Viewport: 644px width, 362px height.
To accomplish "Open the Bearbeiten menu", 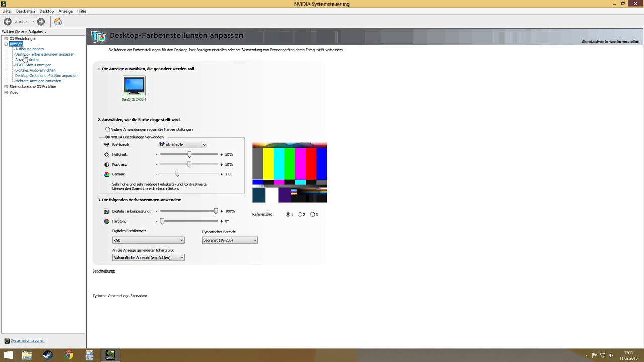I will pyautogui.click(x=25, y=11).
